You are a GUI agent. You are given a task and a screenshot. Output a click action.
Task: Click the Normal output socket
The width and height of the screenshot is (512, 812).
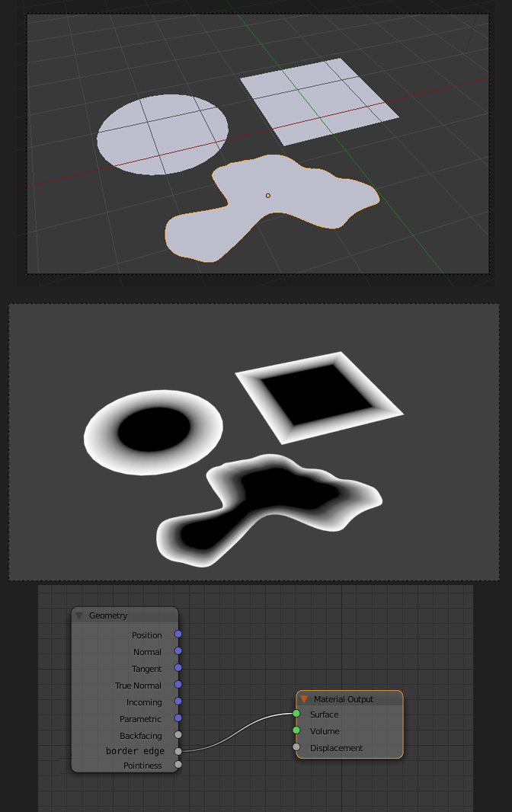click(178, 651)
